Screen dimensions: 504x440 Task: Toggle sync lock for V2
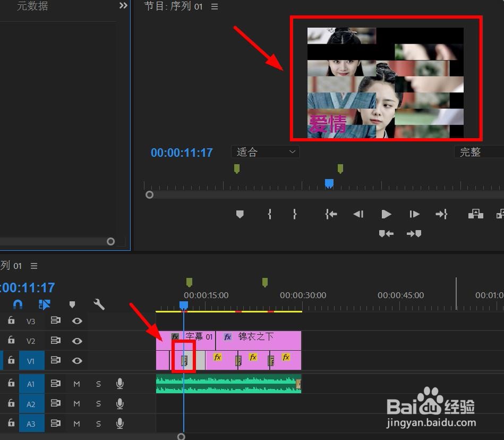(56, 340)
